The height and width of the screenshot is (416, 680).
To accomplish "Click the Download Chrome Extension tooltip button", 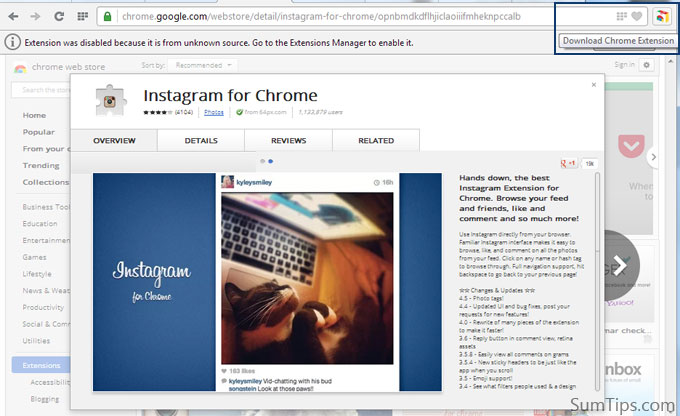I will point(618,41).
